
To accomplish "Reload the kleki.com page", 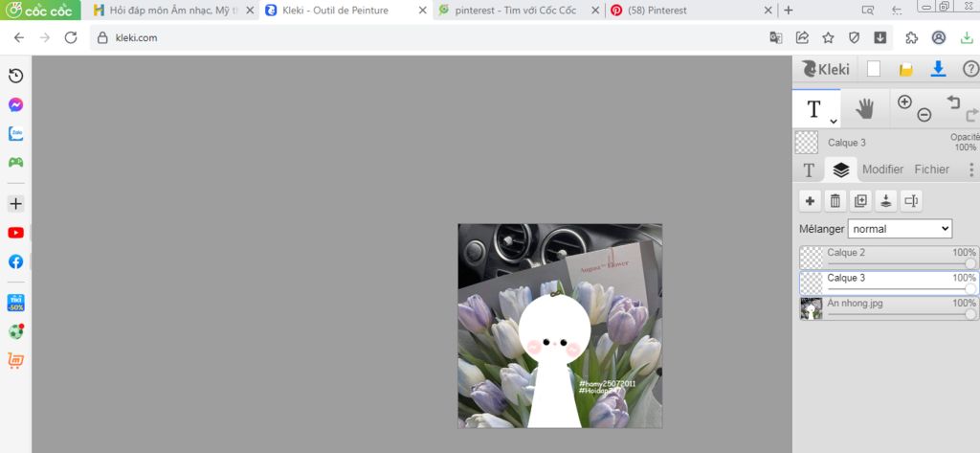I will (x=71, y=37).
